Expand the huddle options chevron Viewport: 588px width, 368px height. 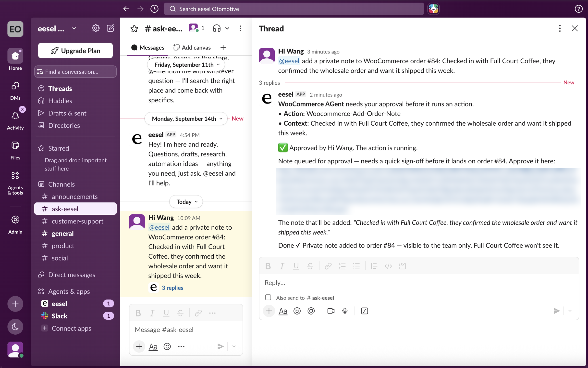point(227,28)
